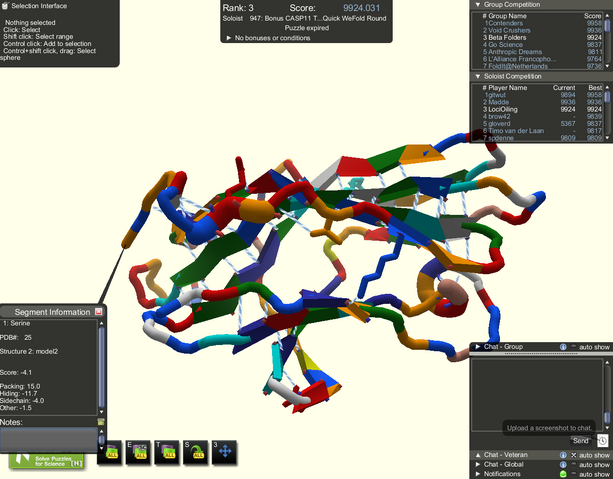Collapse the Group Competition panel
This screenshot has height=479, width=613.
[x=477, y=5]
